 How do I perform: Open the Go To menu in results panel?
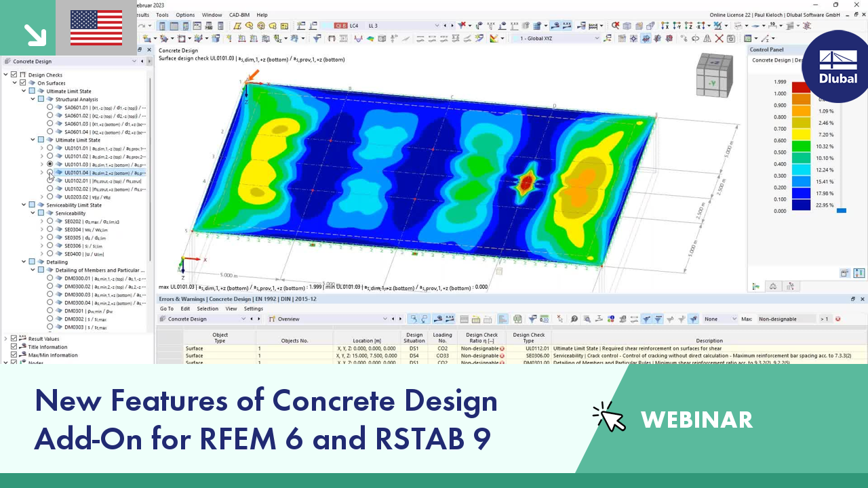(x=167, y=308)
